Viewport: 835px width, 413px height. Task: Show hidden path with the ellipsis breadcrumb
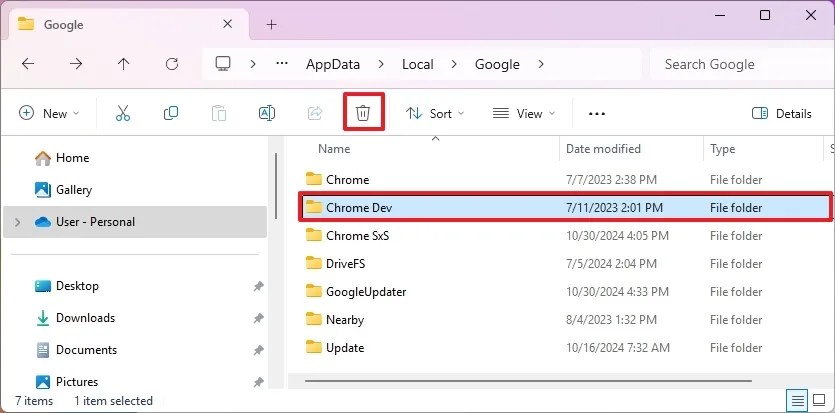282,64
